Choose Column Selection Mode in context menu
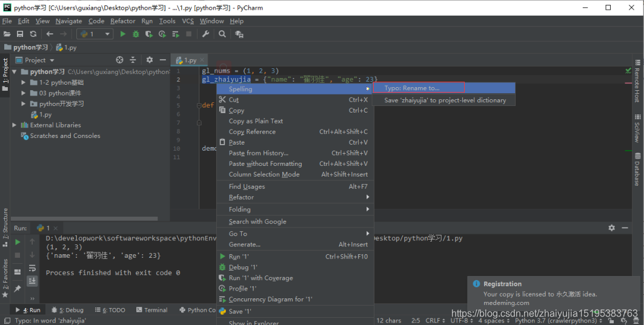This screenshot has height=325, width=644. pos(295,174)
